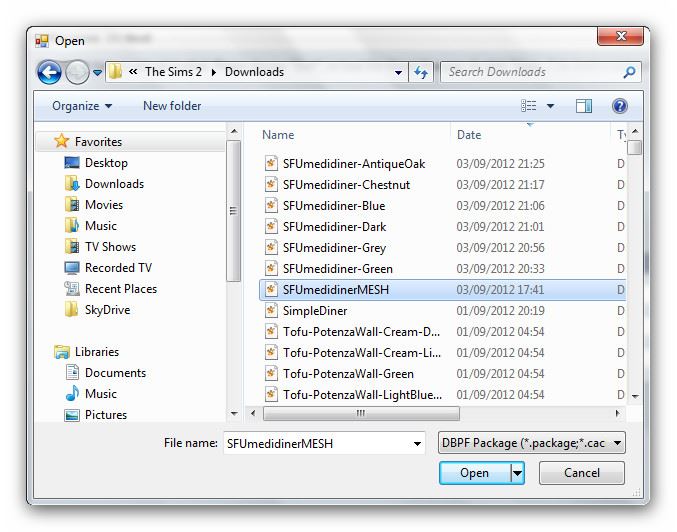Click New folder in the toolbar
The image size is (677, 532).
tap(172, 106)
